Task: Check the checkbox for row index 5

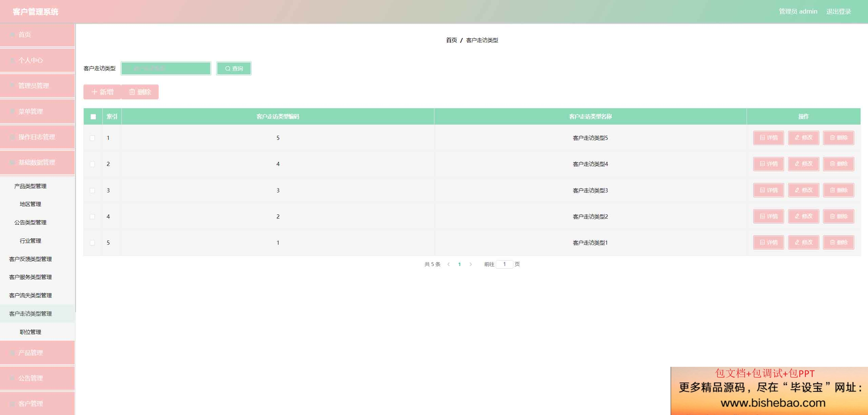Action: (92, 243)
